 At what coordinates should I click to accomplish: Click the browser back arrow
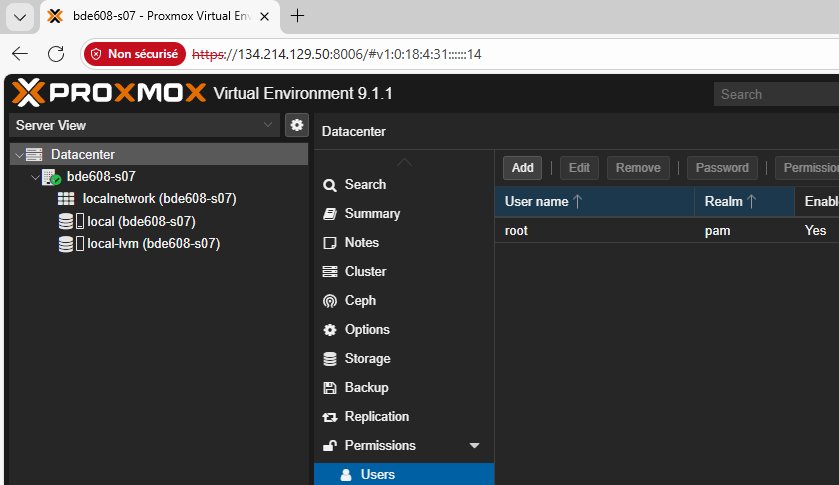(21, 54)
